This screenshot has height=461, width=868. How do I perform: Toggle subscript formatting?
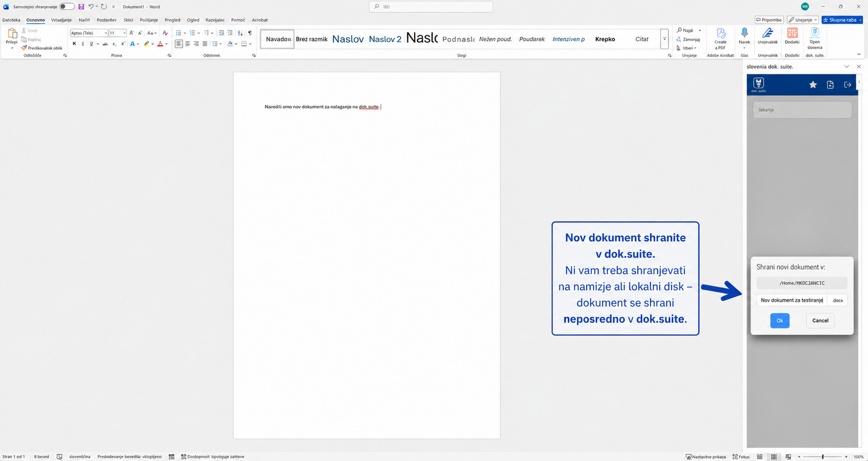(114, 44)
